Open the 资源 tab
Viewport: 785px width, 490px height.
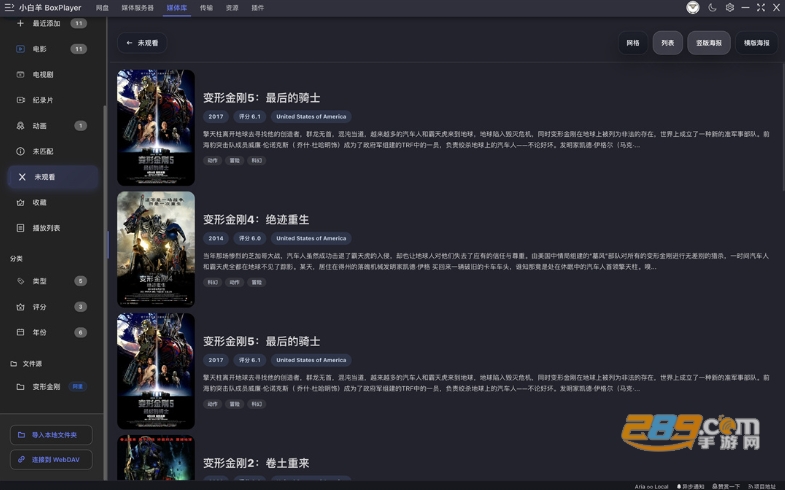tap(232, 8)
